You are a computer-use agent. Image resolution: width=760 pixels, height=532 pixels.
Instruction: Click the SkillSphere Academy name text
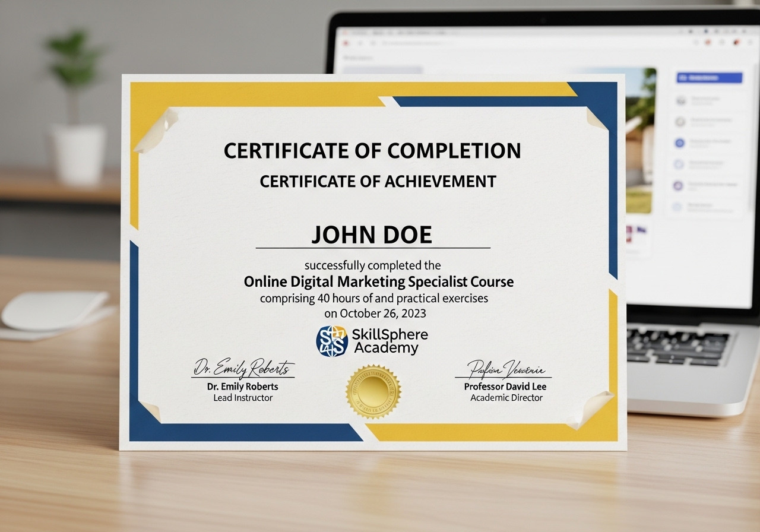389,341
